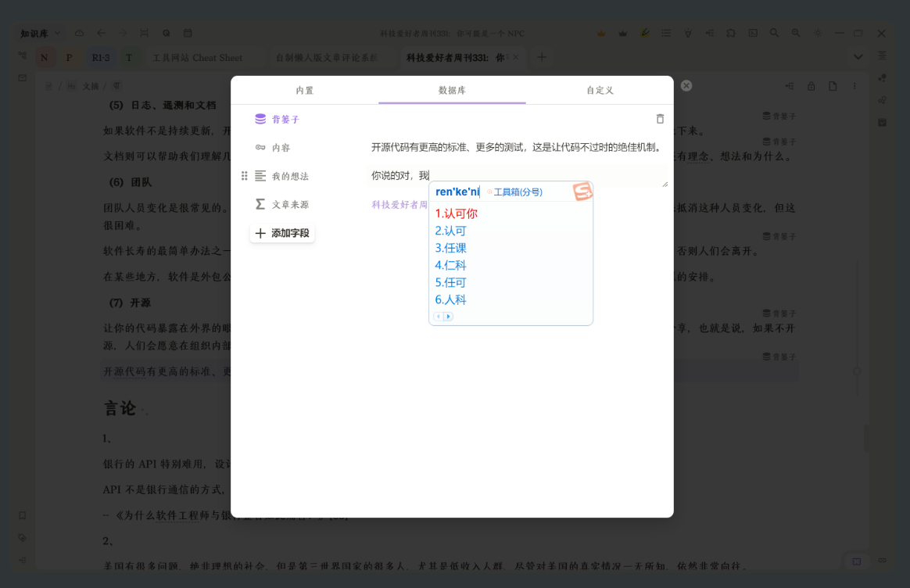Select IME candidate 2.认可
This screenshot has width=910, height=588.
pos(450,231)
